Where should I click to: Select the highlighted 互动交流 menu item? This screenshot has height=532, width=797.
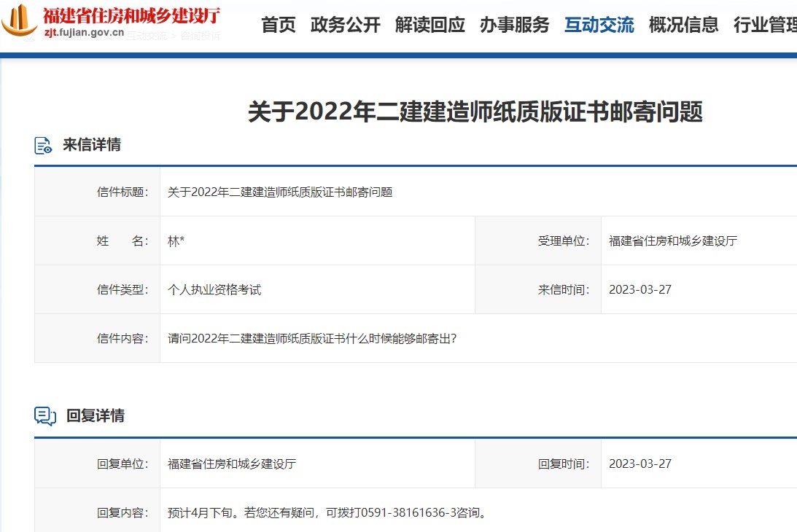(x=599, y=25)
